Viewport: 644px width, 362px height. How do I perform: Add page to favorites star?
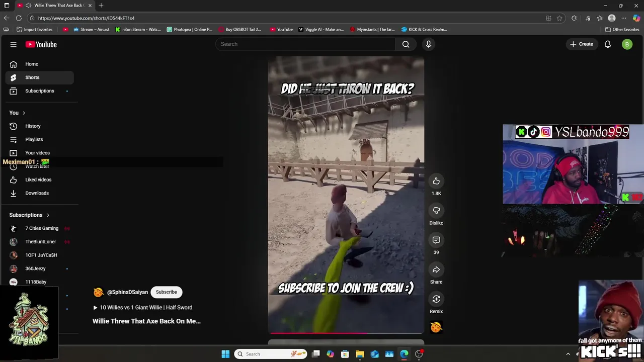coord(559,18)
